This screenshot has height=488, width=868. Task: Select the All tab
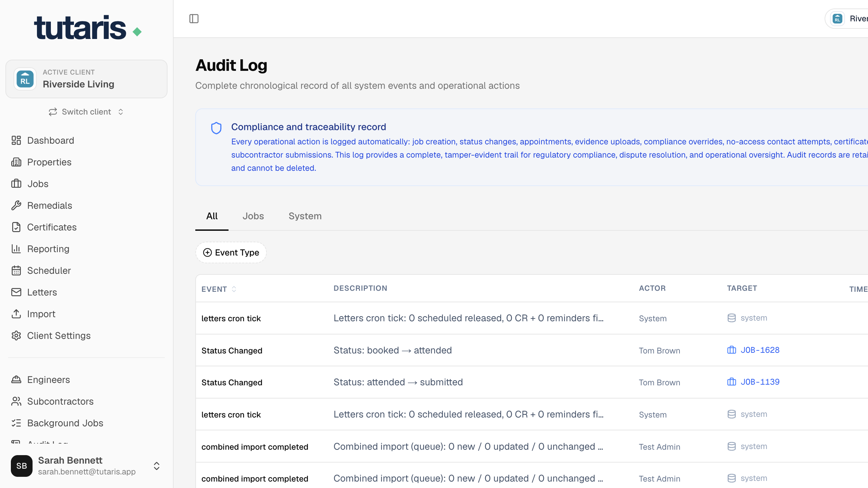pyautogui.click(x=212, y=216)
